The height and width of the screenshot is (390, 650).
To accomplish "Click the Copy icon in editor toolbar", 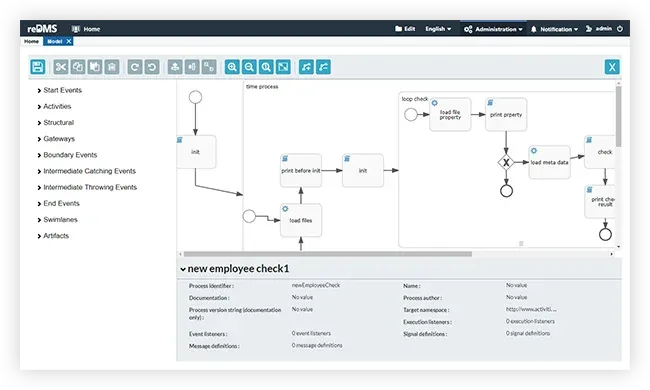I will [78, 67].
